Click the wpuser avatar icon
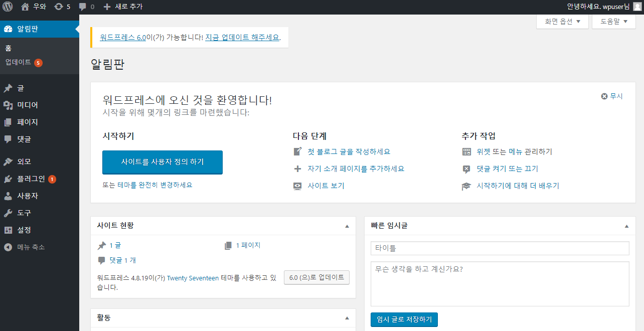Viewport: 644px width, 331px height. coord(637,7)
